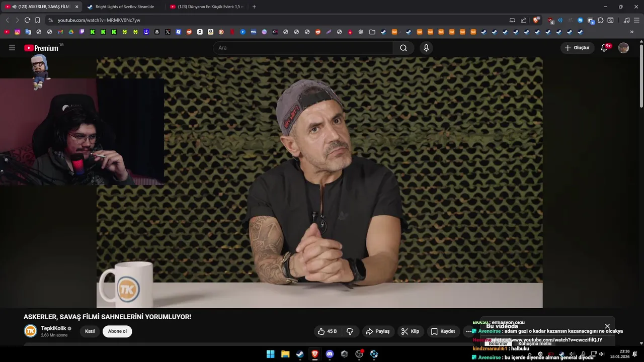Close the ASKERLER tab
The image size is (644, 362).
pos(76,7)
